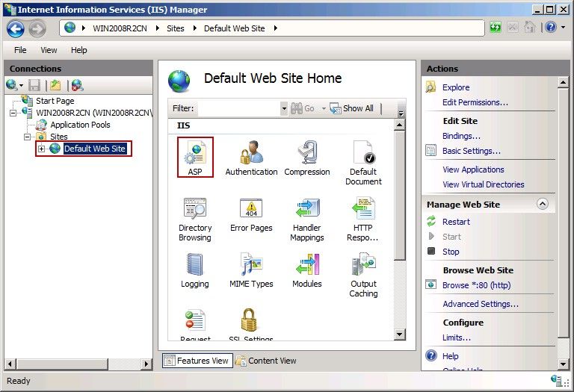Click the Go filter button
Image resolution: width=574 pixels, height=392 pixels.
[303, 108]
